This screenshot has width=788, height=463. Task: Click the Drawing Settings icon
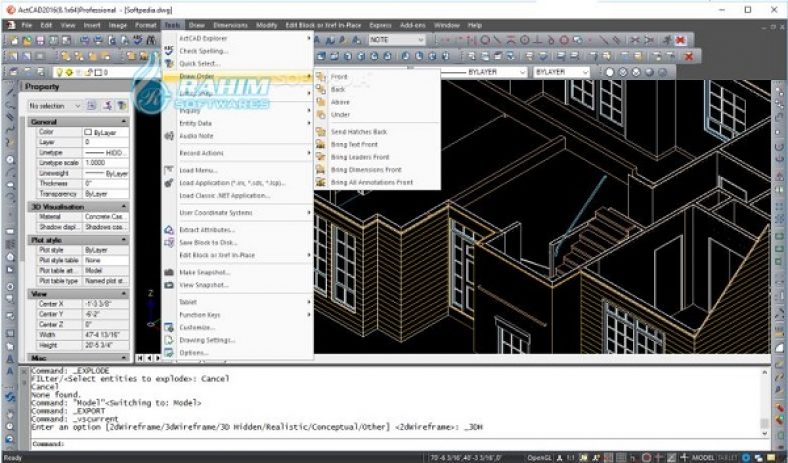pos(169,340)
